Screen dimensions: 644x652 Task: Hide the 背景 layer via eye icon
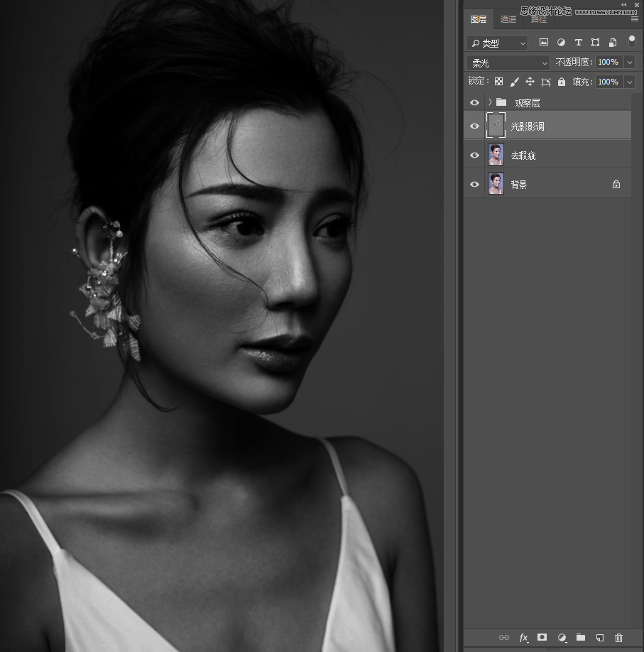click(475, 185)
